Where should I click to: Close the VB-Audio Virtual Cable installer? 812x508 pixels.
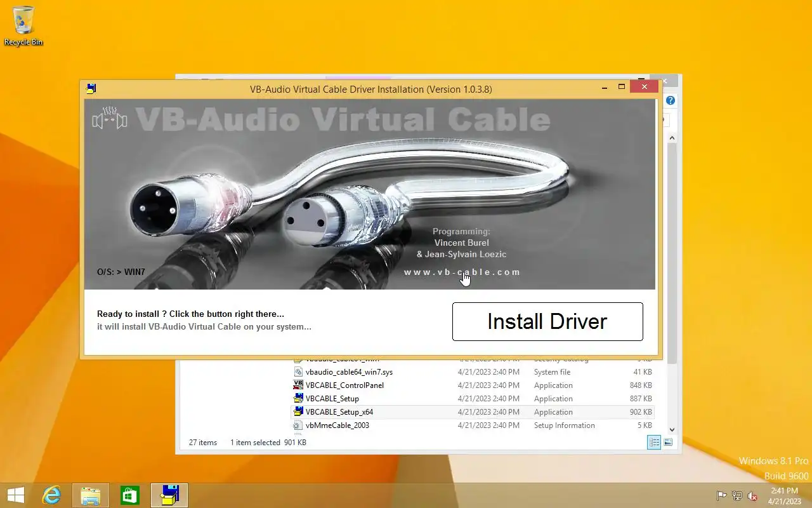(644, 87)
